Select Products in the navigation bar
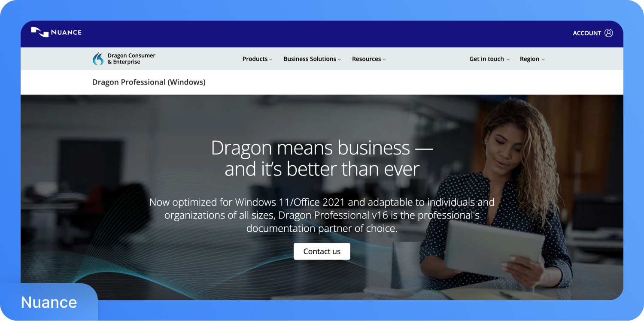644x321 pixels. [x=254, y=59]
